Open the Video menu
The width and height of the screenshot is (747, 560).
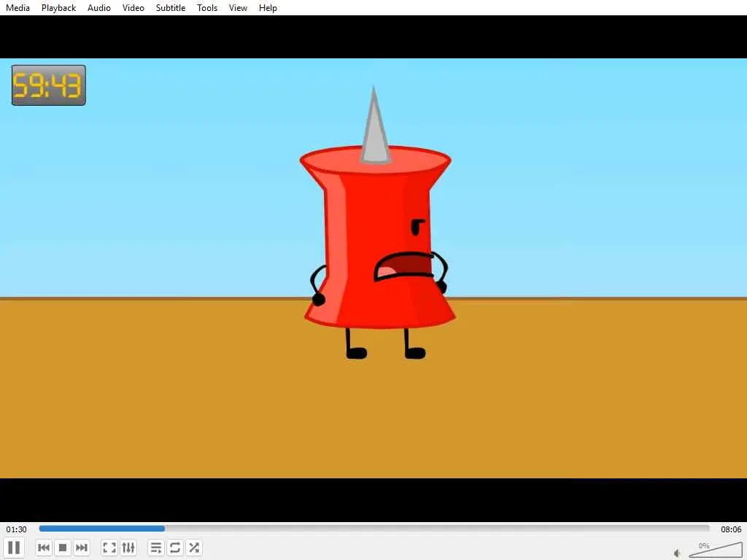133,7
